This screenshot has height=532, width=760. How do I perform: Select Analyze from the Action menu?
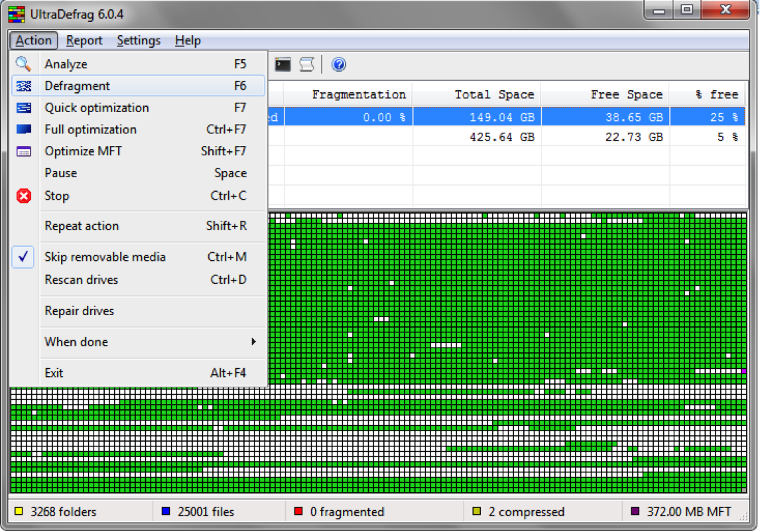tap(138, 64)
